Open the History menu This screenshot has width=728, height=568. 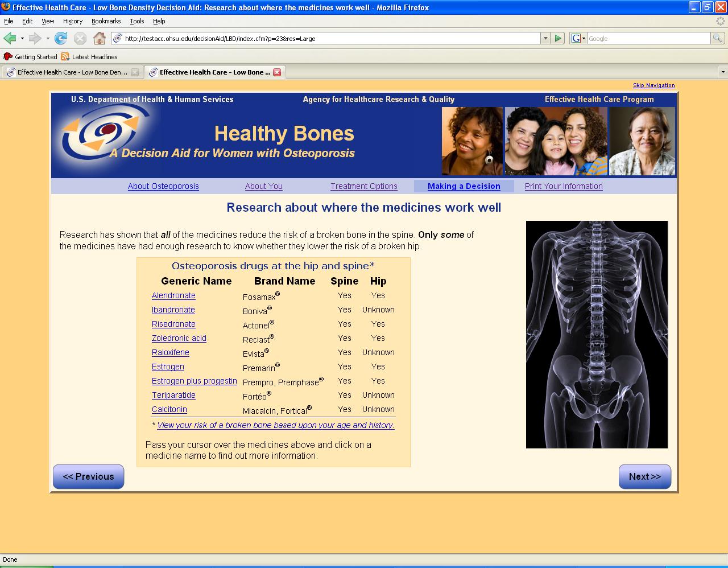(73, 21)
